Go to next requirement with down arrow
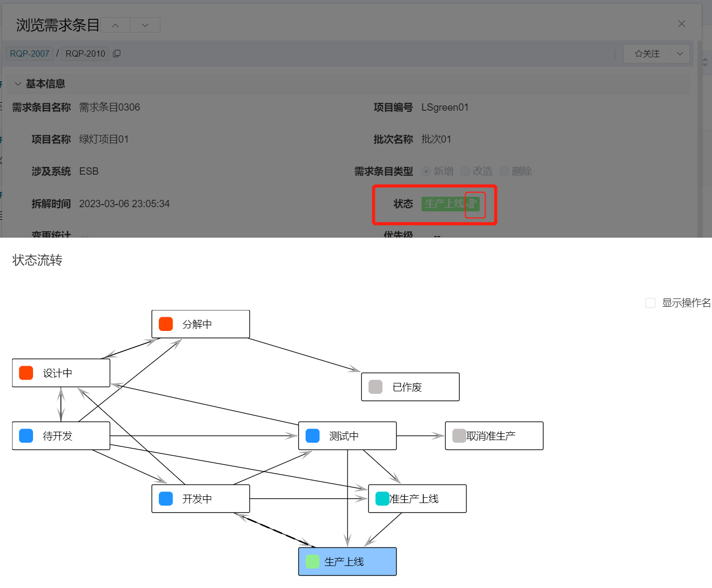The height and width of the screenshot is (588, 712). point(145,25)
